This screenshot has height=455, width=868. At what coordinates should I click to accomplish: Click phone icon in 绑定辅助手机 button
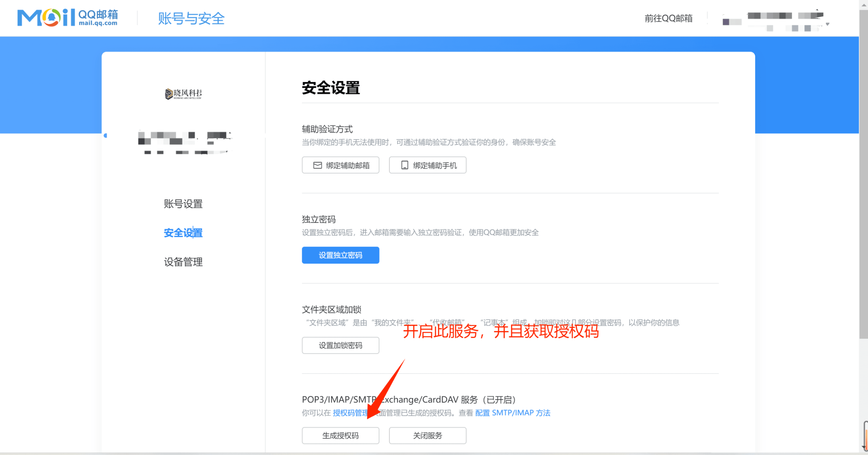point(404,165)
